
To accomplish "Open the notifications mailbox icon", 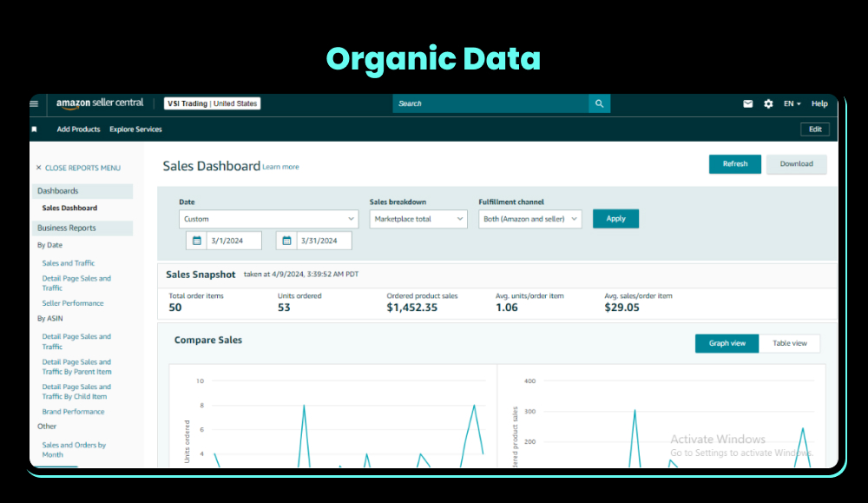I will pos(747,103).
